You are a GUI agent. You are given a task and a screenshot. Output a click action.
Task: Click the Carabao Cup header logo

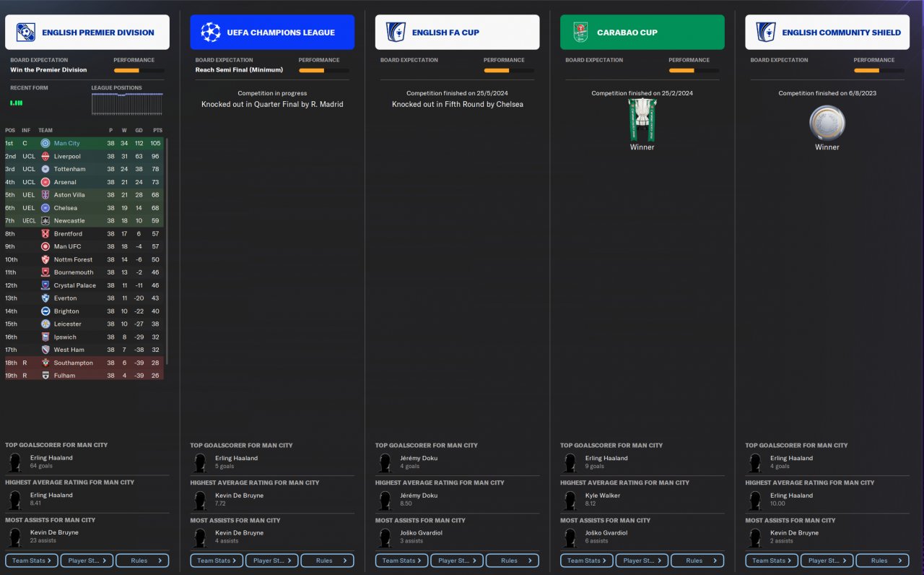[580, 32]
